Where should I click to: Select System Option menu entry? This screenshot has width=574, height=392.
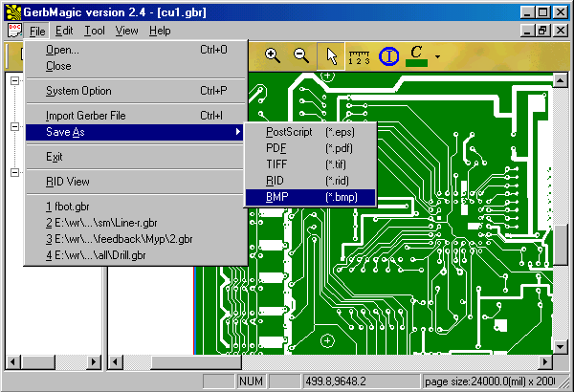[x=136, y=91]
